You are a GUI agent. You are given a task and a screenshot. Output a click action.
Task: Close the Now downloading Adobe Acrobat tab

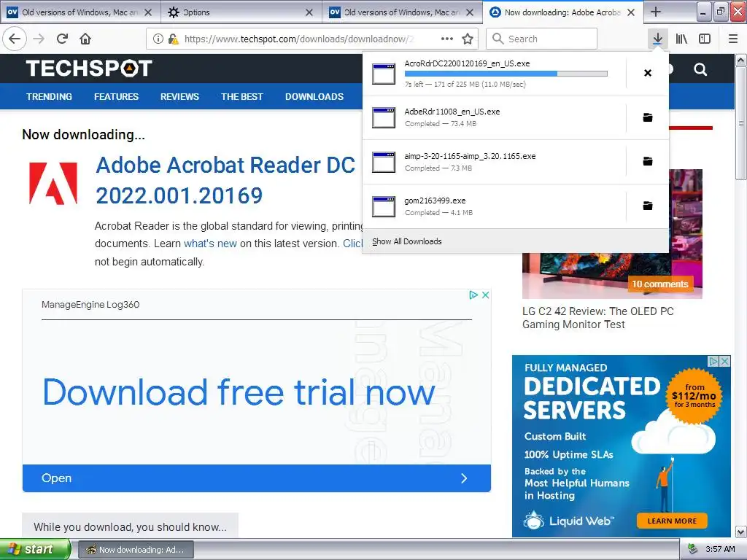click(x=631, y=12)
